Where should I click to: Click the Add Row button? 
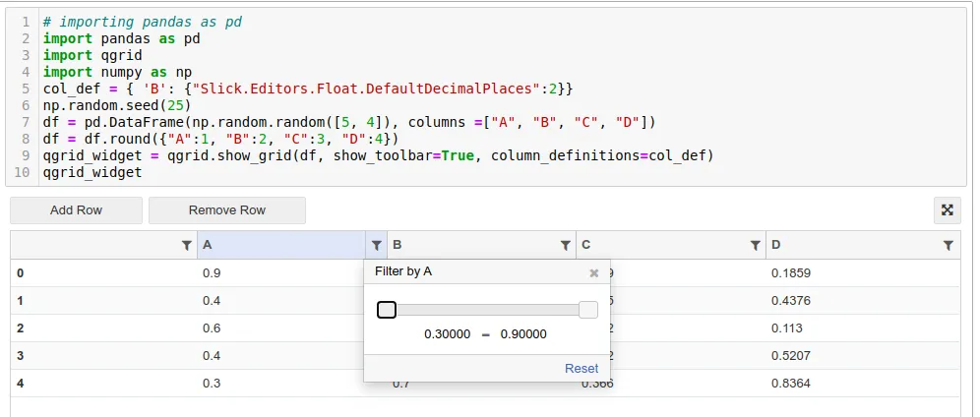point(77,209)
